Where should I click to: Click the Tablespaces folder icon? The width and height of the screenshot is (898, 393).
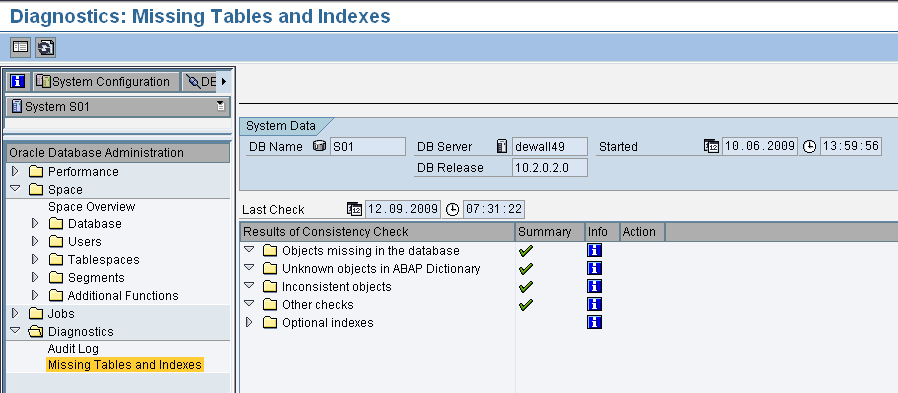tap(56, 260)
